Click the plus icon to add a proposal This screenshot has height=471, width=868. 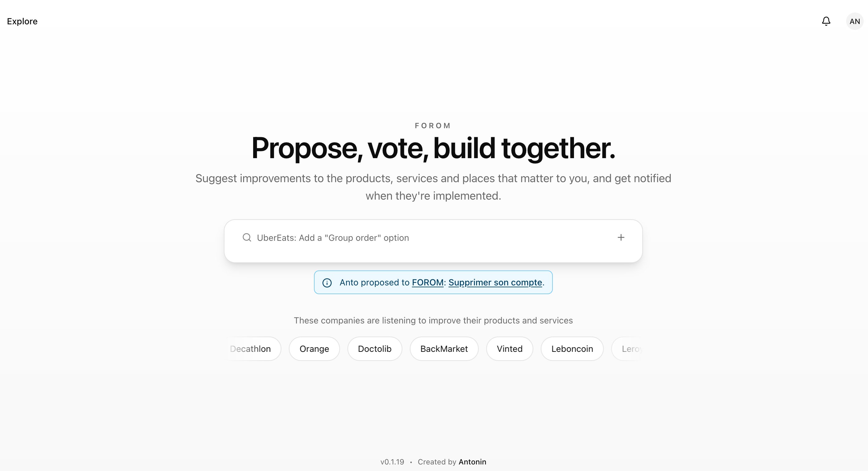pyautogui.click(x=621, y=237)
